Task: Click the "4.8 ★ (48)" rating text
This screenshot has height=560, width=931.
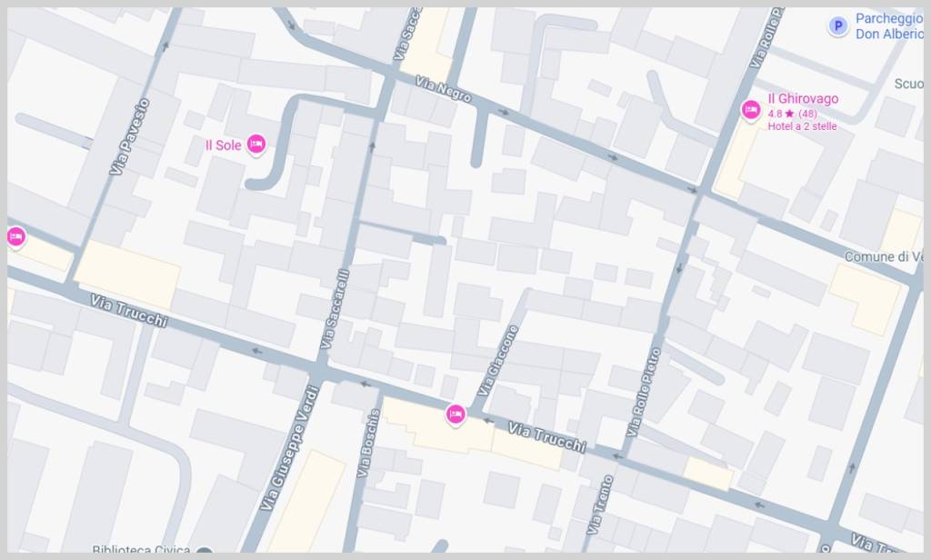Action: (x=792, y=114)
